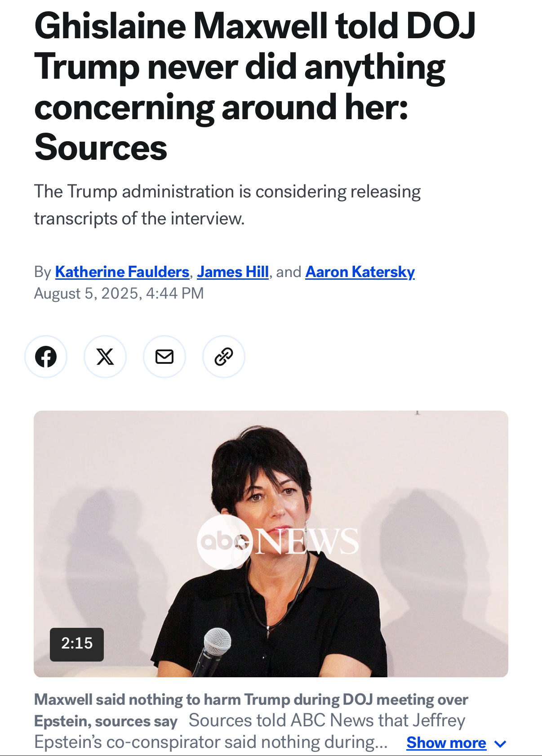This screenshot has height=756, width=542.
Task: Open author Aaron Katersky's page
Action: [x=360, y=272]
